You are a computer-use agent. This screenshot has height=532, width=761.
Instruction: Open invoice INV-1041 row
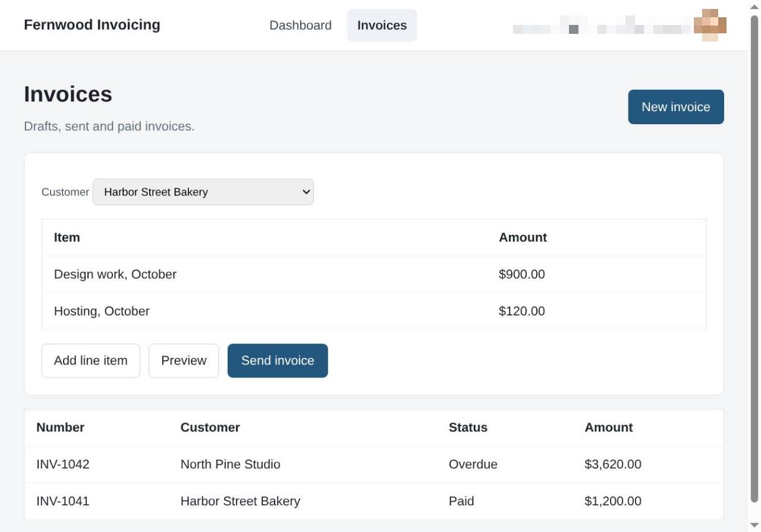pos(374,501)
